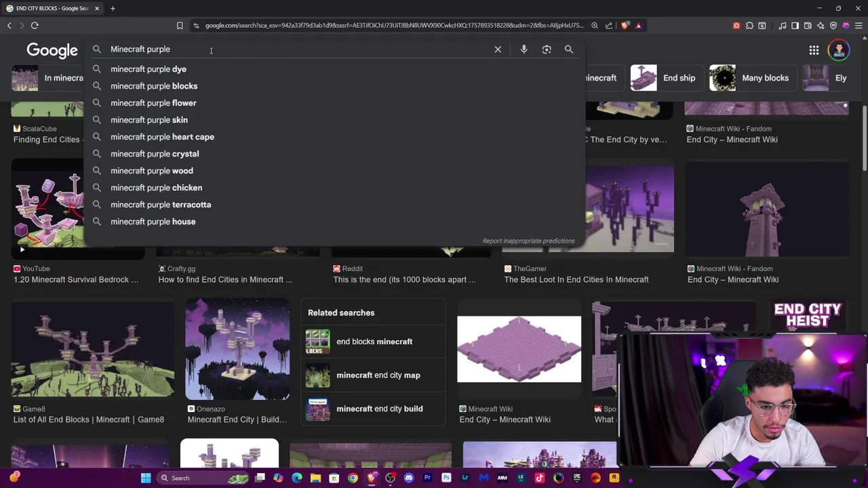868x488 pixels.
Task: Click the page vertical scrollbar
Action: 864,139
